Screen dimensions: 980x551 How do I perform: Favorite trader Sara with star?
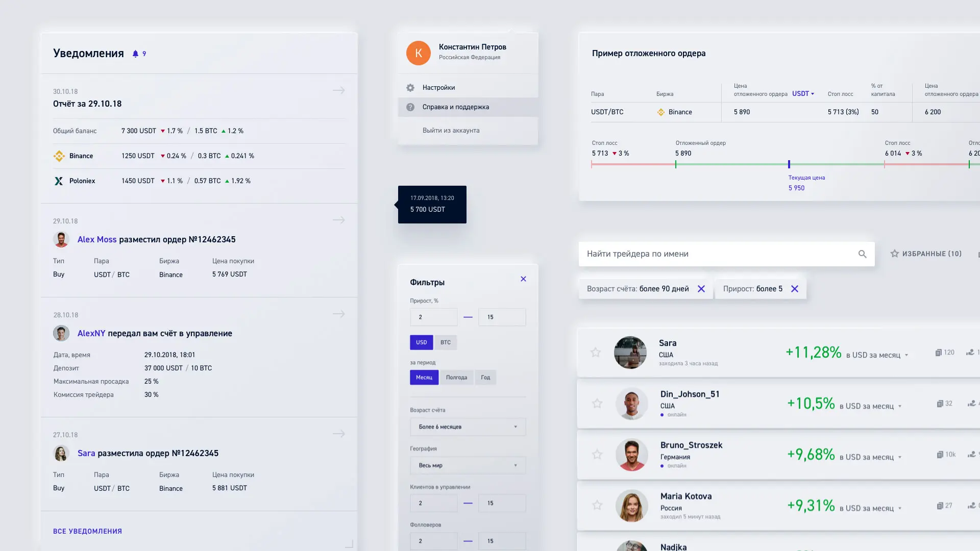[x=596, y=352]
